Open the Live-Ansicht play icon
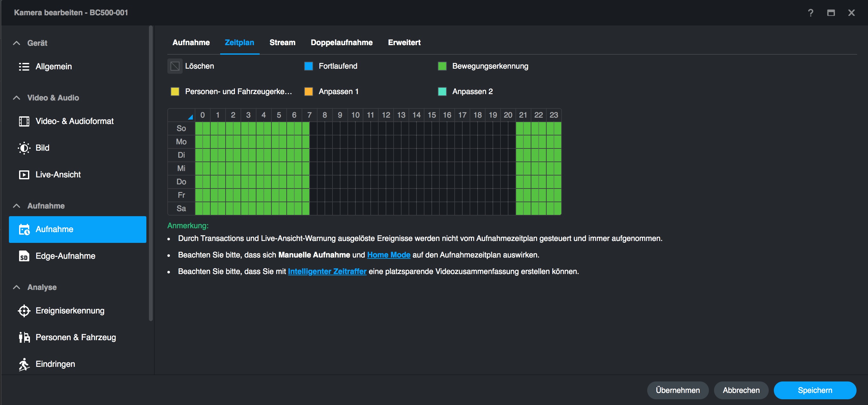Screen dimensions: 868x405 (24, 175)
